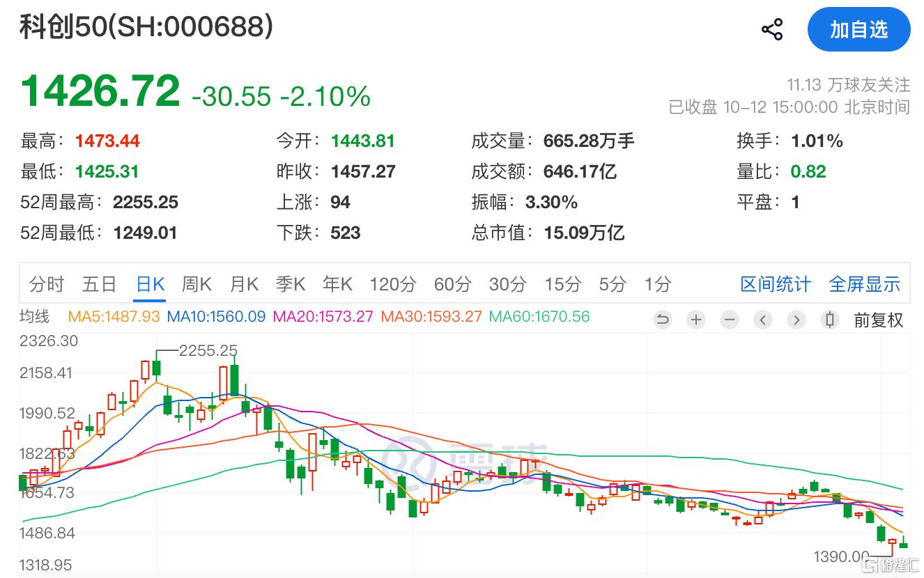The image size is (924, 578).
Task: Click the title 科创50(SH:000688)
Action: pyautogui.click(x=146, y=26)
